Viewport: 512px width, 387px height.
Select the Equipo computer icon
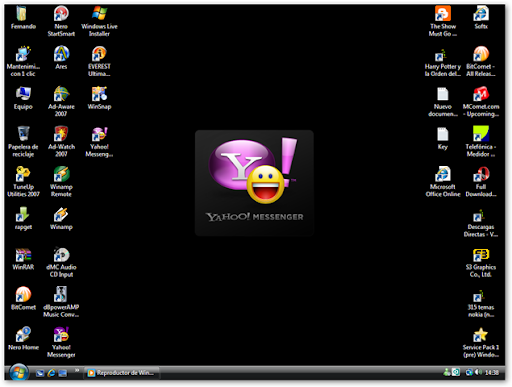coord(23,98)
